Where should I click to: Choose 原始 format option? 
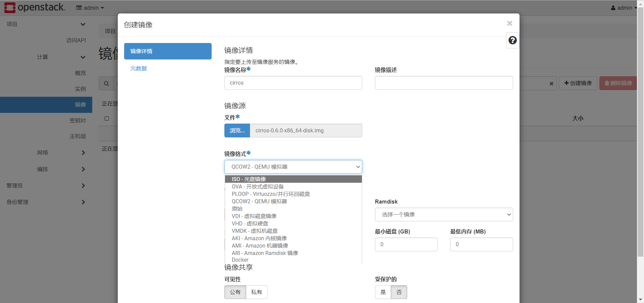(293, 209)
